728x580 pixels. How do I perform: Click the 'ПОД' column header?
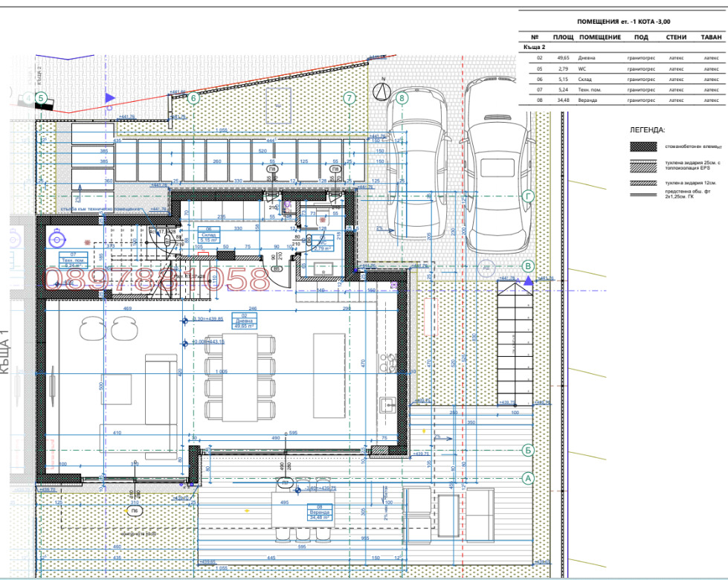[x=641, y=37]
